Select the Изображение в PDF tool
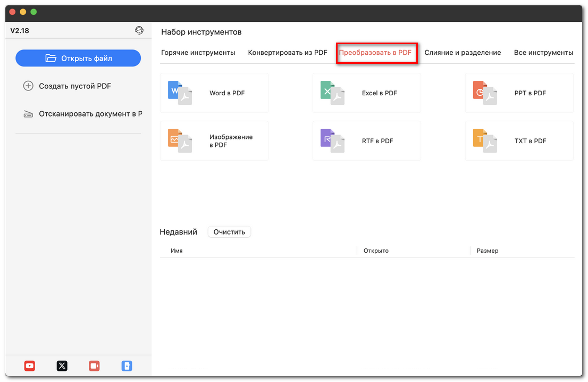The image size is (588, 382). tap(214, 140)
